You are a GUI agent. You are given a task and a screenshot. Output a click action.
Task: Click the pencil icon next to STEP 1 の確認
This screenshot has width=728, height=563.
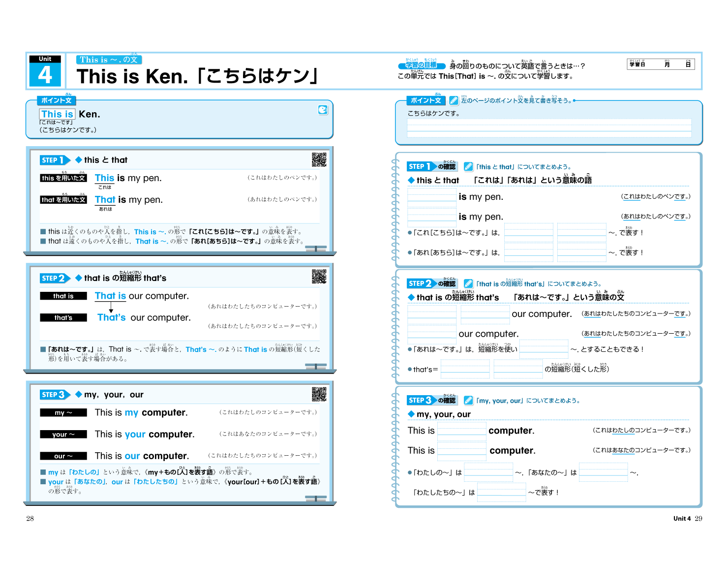(x=468, y=167)
